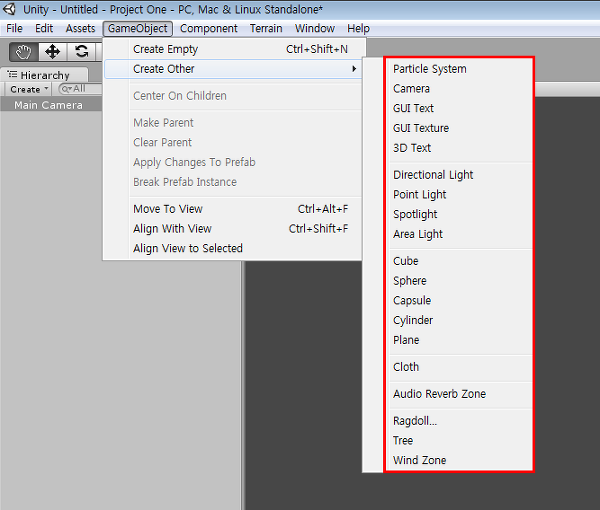Open the Edit menu
Image resolution: width=600 pixels, height=510 pixels.
point(44,28)
